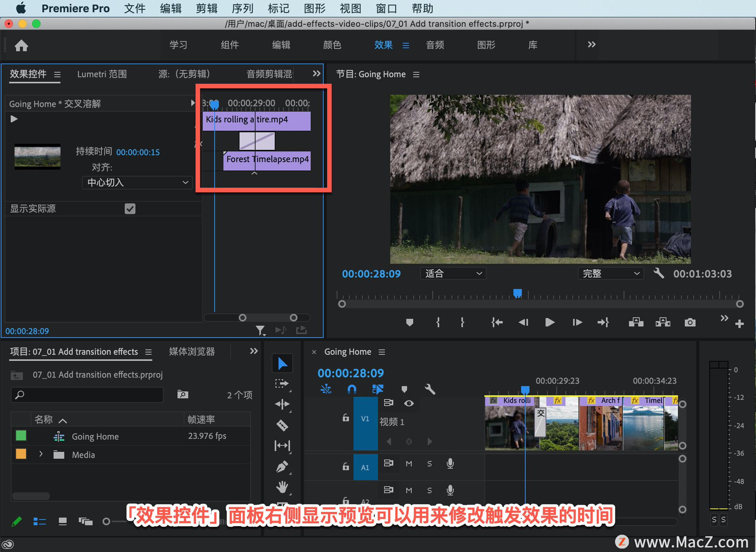
Task: Open the 序列 menu
Action: 243,8
